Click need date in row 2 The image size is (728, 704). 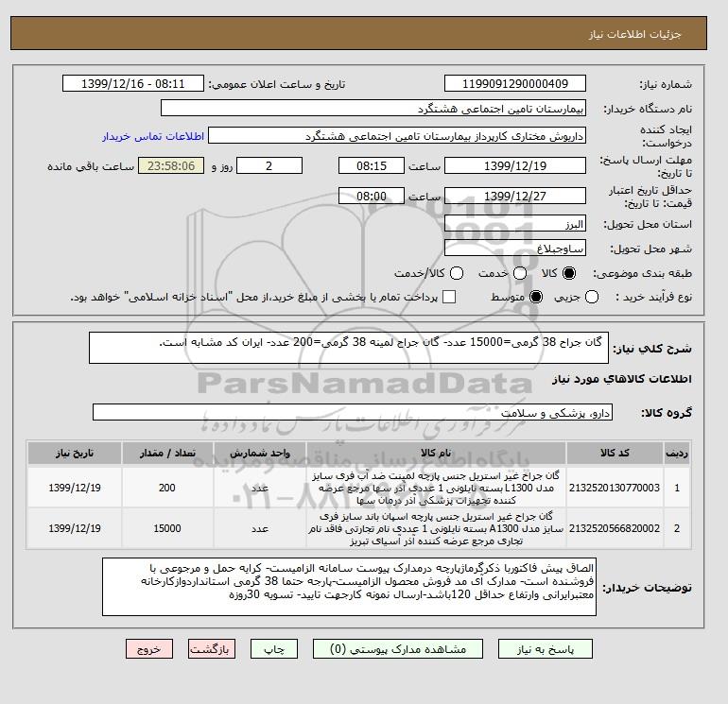(x=75, y=528)
